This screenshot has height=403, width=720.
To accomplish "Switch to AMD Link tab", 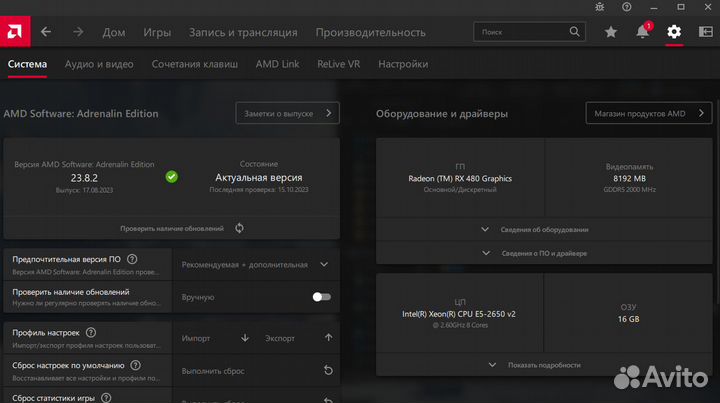I will [277, 64].
